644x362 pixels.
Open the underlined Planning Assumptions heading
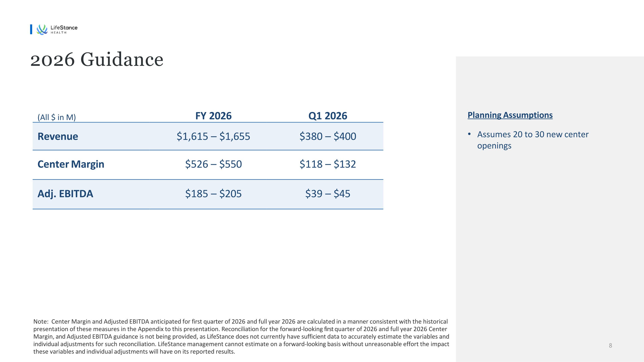(x=510, y=115)
